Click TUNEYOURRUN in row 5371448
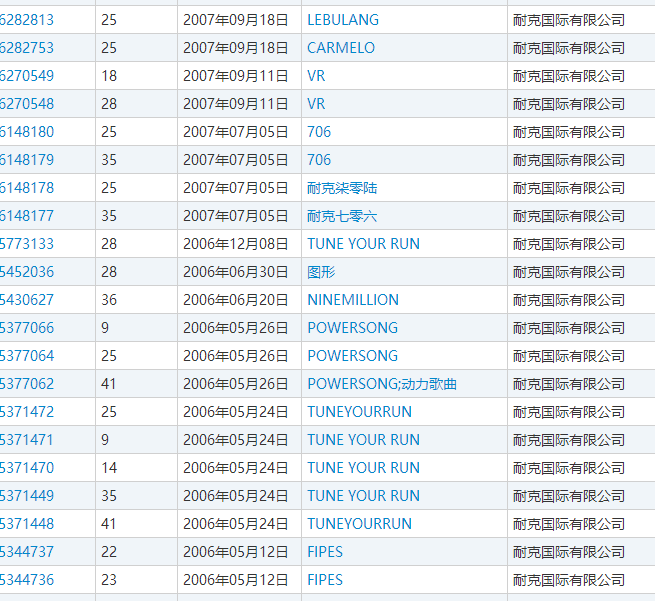Image resolution: width=655 pixels, height=601 pixels. pos(360,524)
